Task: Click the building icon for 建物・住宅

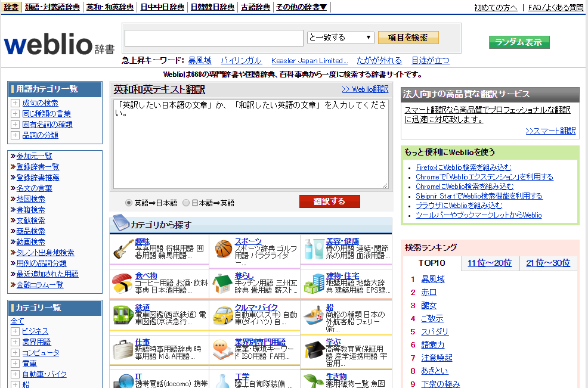Action: pos(314,284)
